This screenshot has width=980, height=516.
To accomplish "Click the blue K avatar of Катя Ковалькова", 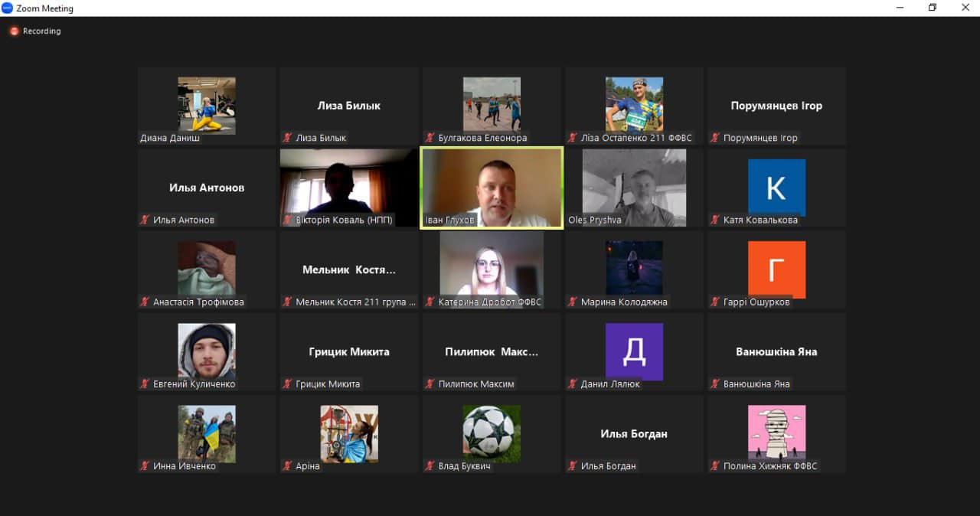I will [776, 188].
